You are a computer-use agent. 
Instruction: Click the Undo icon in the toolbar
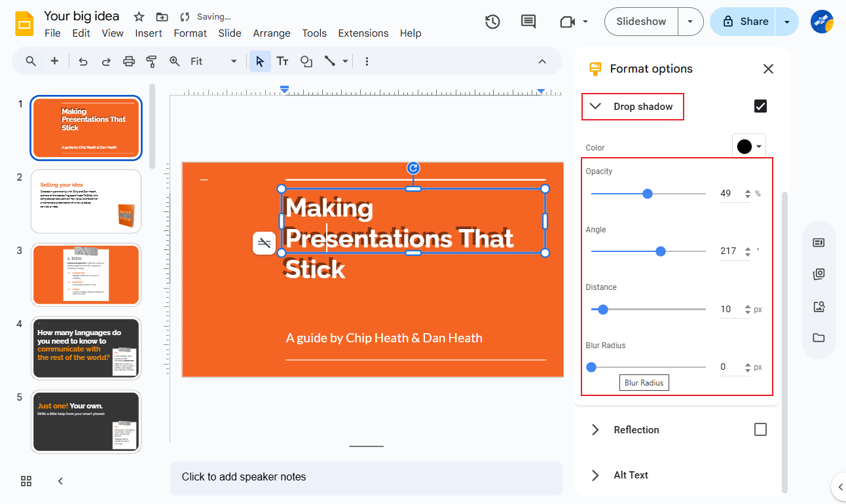83,61
